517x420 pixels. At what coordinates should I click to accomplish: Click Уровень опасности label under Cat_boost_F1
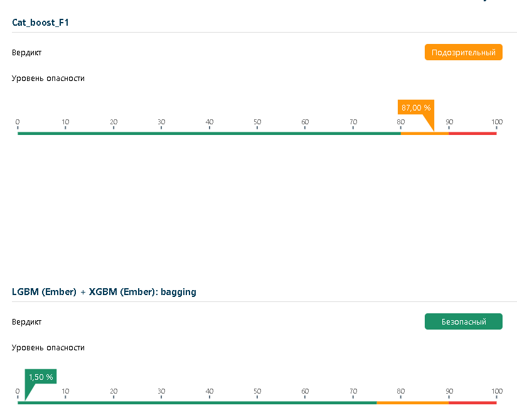pos(48,78)
